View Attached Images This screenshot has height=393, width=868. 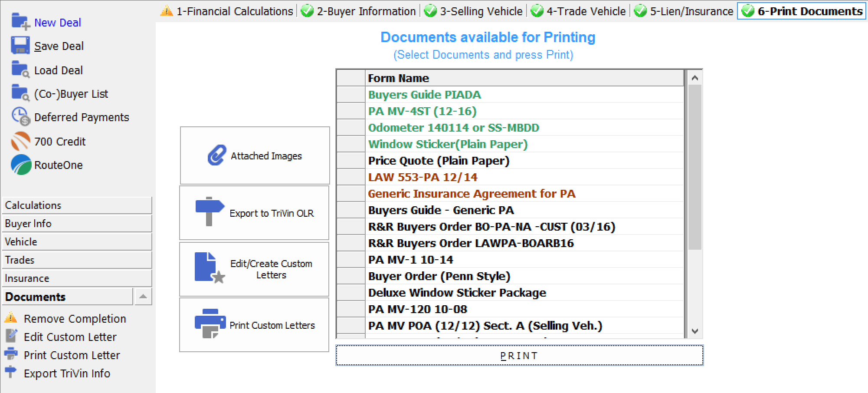[254, 155]
